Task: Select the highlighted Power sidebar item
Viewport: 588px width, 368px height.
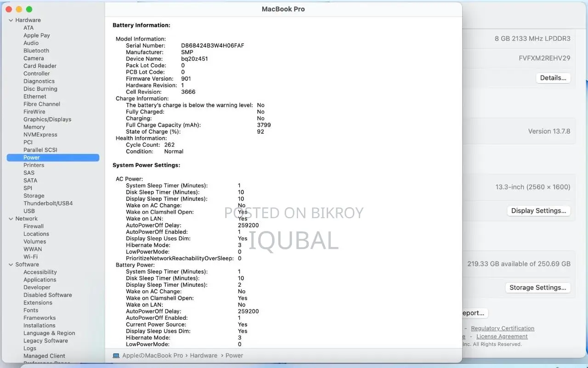Action: [x=53, y=158]
